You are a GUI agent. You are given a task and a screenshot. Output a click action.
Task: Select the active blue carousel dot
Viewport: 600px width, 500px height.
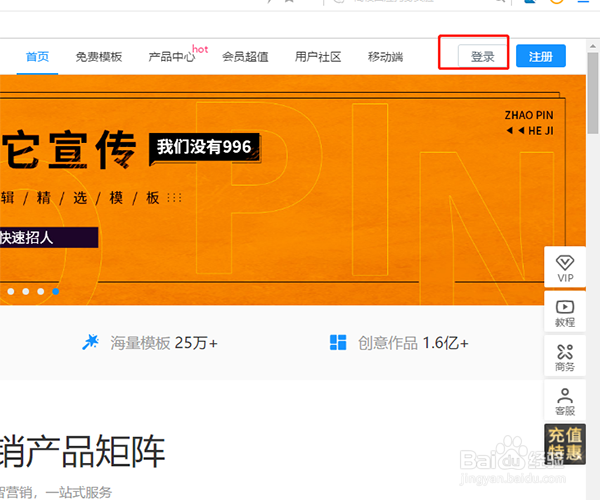pyautogui.click(x=55, y=292)
